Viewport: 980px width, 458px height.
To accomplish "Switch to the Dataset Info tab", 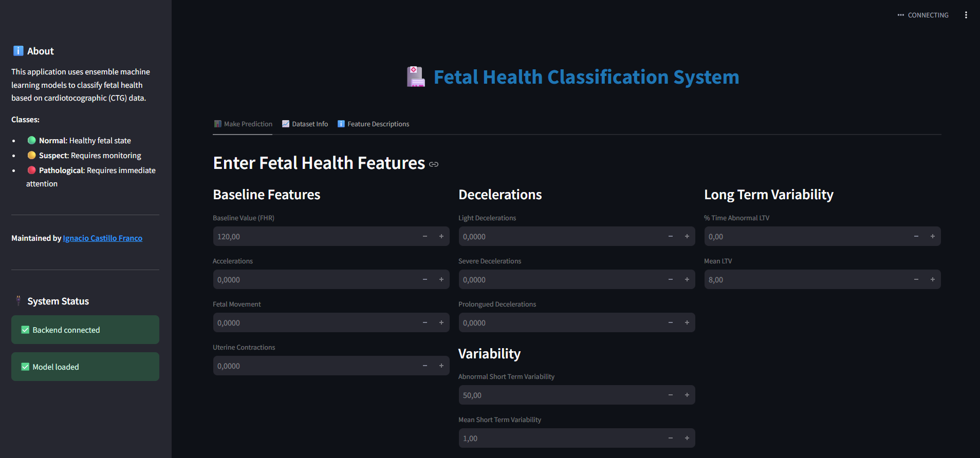I will 305,124.
